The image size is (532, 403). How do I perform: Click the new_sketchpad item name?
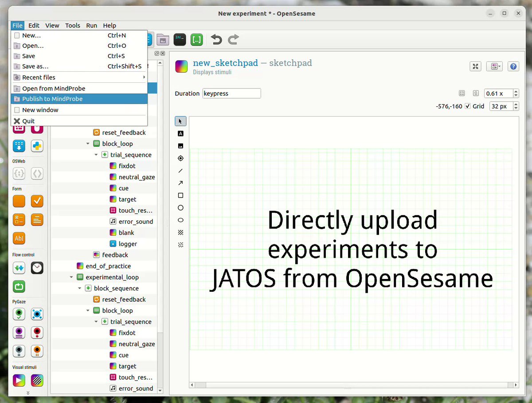[225, 63]
